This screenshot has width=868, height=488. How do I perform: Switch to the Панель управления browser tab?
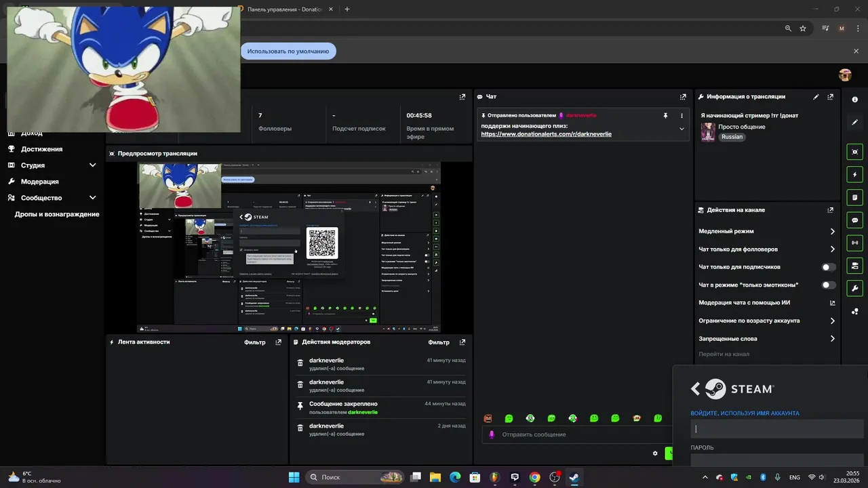[x=285, y=9]
